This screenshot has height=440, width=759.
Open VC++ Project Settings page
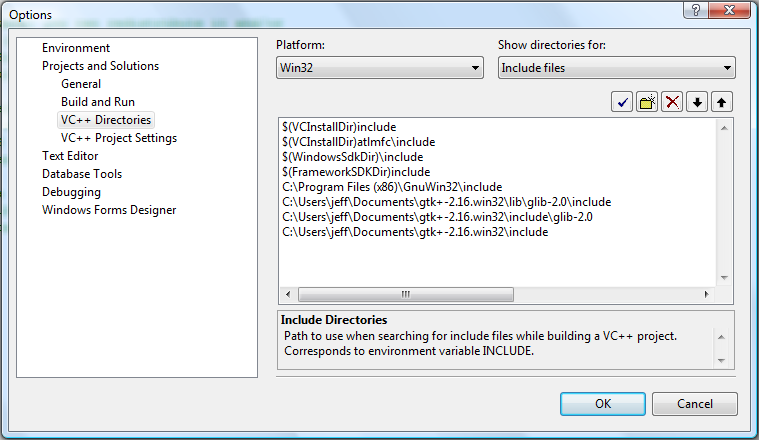(x=119, y=138)
